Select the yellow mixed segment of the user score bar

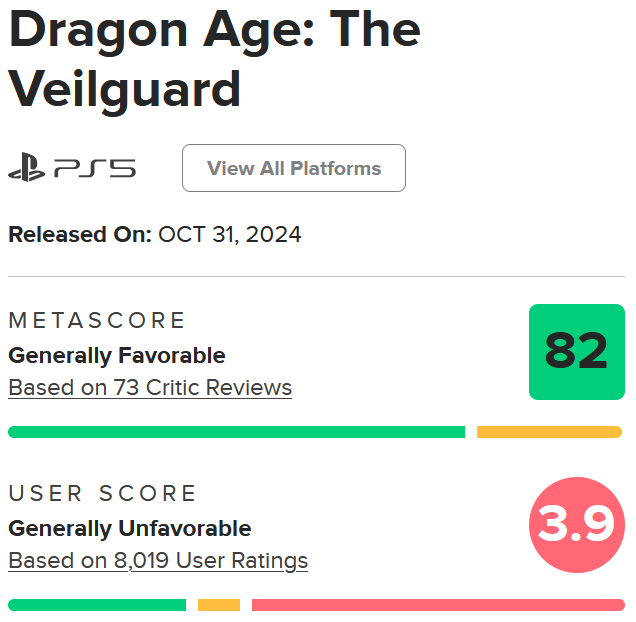[x=219, y=605]
